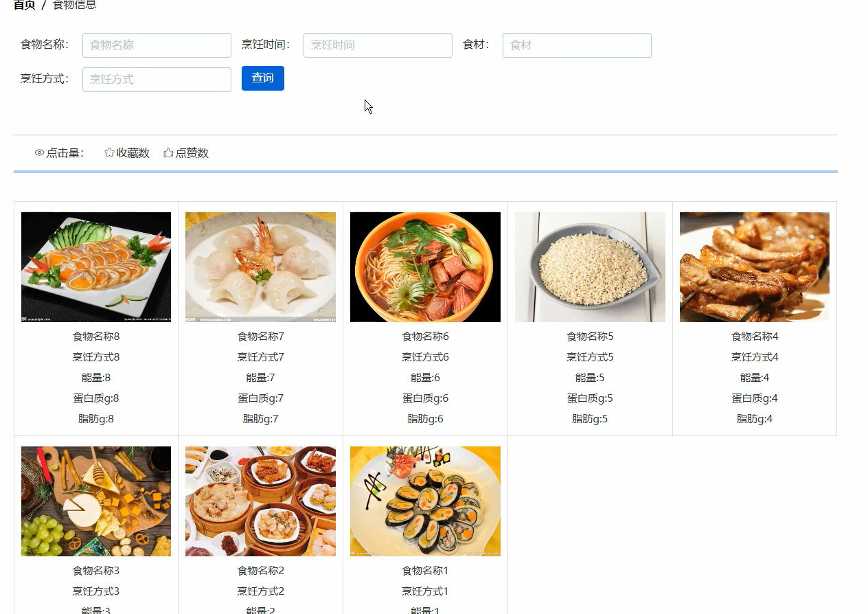
Task: Click the text 烹饪方式7
Action: (x=261, y=357)
